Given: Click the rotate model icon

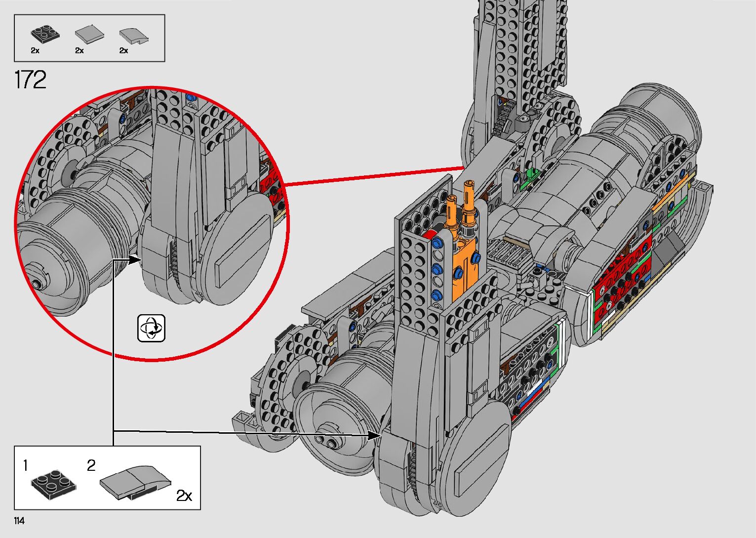Looking at the screenshot, I should 151,328.
